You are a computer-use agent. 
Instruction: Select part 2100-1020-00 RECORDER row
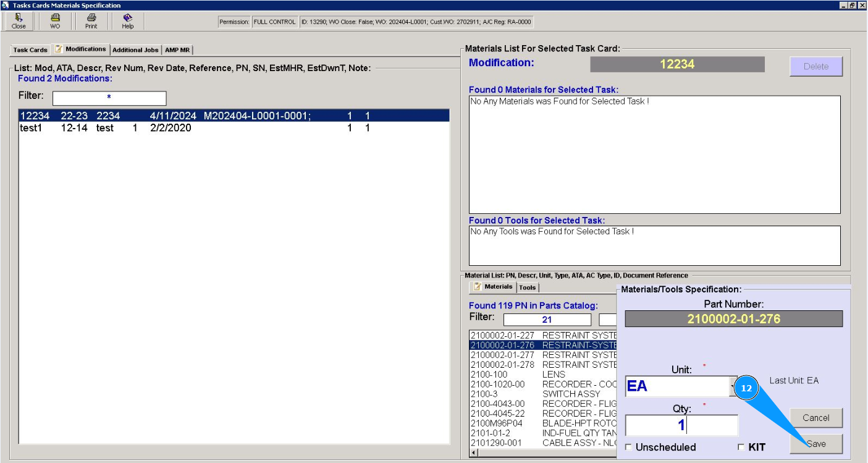(543, 384)
